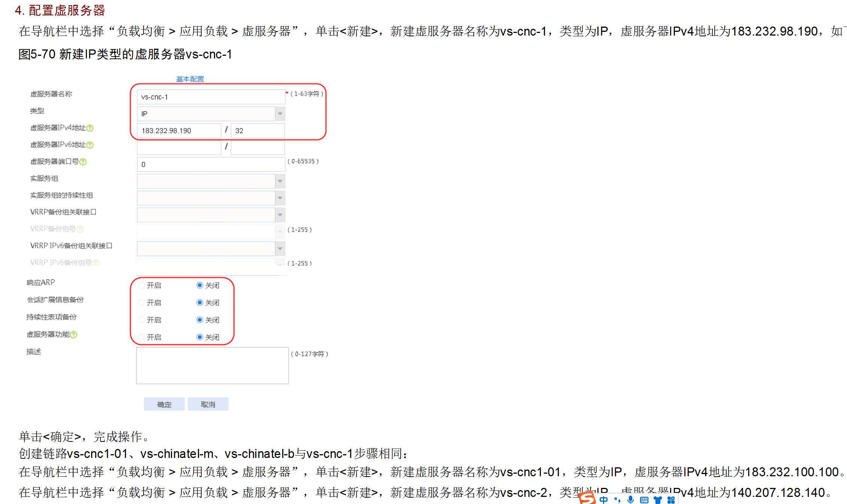Click the 取消 button
Viewport: 847px width, 504px height.
(208, 404)
